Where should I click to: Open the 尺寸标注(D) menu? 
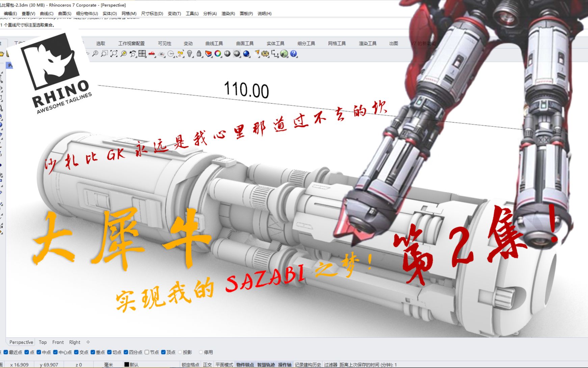(x=152, y=14)
